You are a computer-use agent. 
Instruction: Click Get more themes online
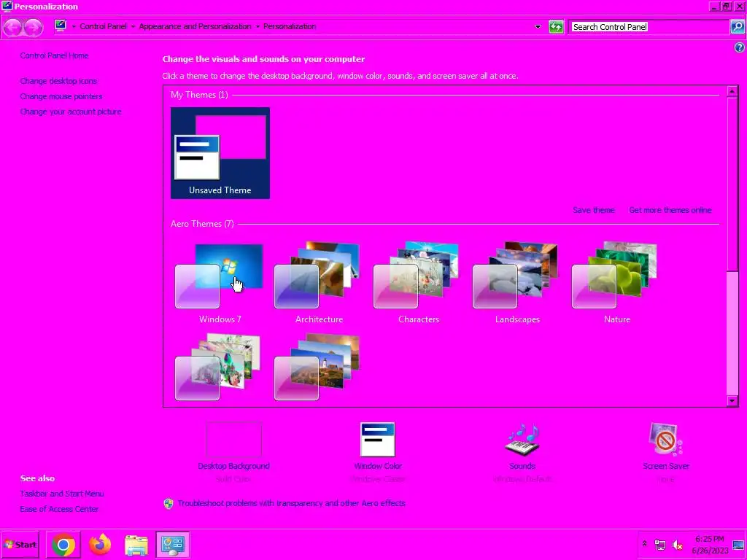point(670,210)
